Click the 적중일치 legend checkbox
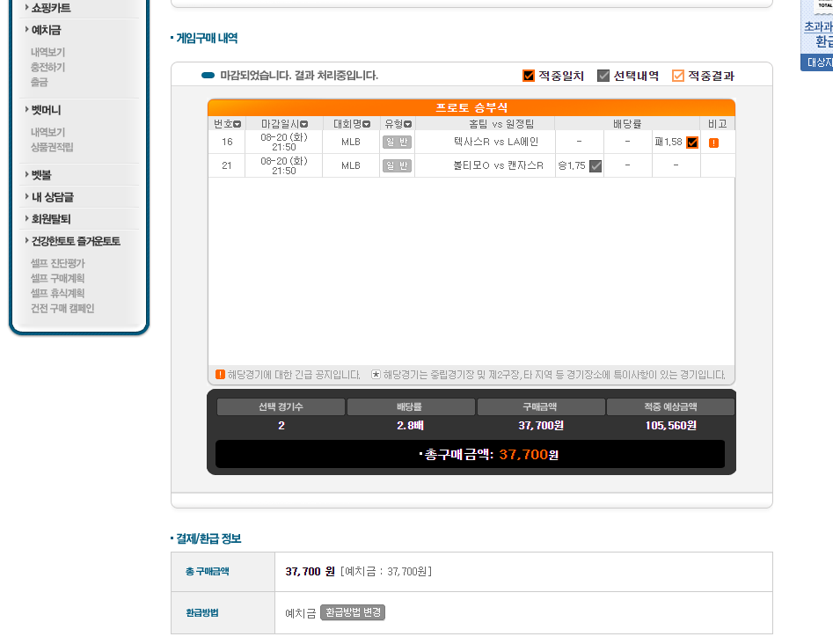 click(x=529, y=76)
